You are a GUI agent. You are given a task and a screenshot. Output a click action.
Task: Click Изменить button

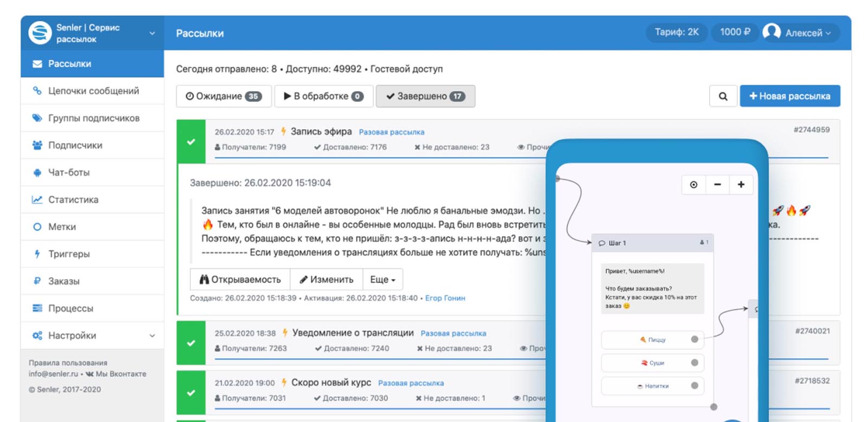[327, 280]
